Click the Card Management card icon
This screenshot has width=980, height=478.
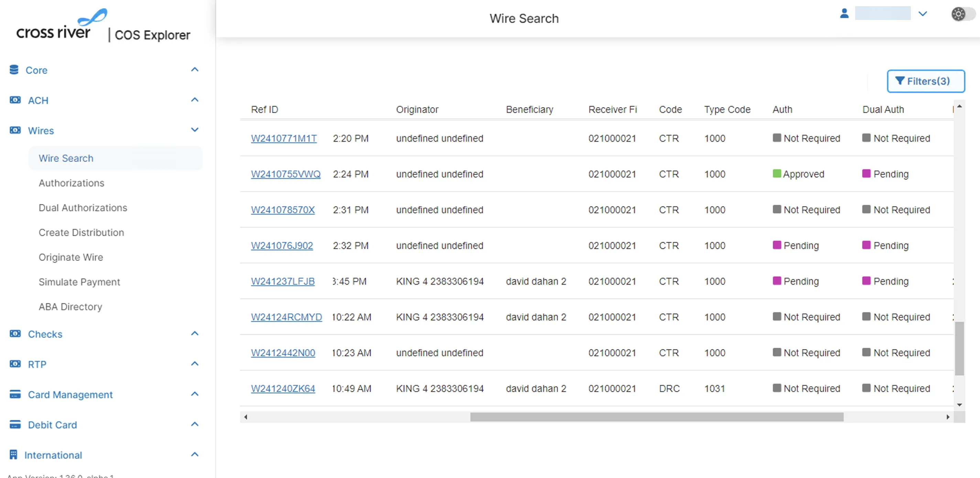click(15, 394)
